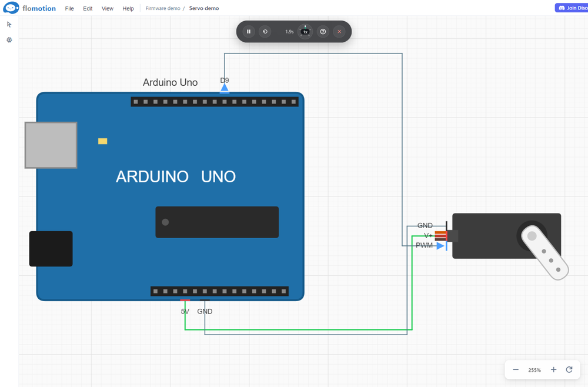Restart the simulation with reset icon
Screen dimensions: 588x387
(x=265, y=32)
